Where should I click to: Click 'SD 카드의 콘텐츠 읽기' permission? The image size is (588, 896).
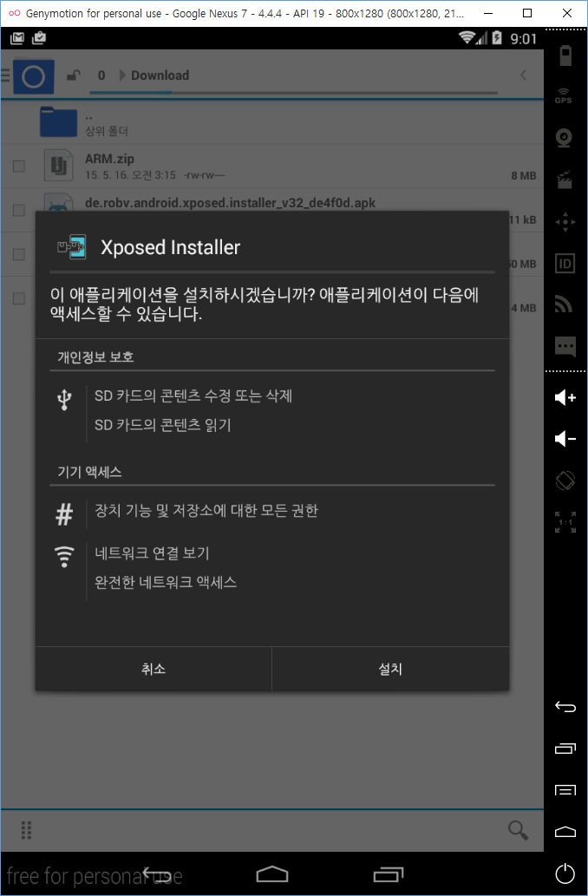[x=162, y=425]
